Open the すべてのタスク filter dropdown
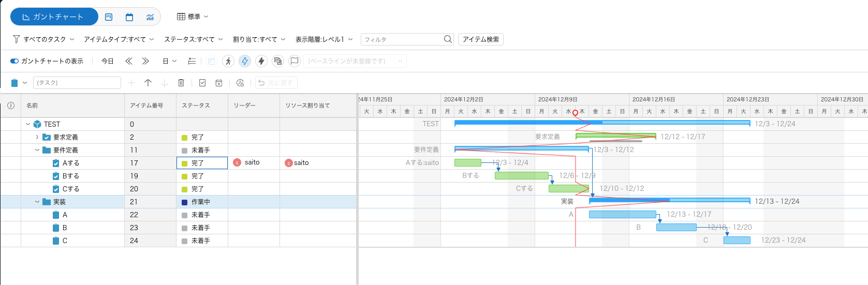The image size is (868, 285). coord(44,39)
